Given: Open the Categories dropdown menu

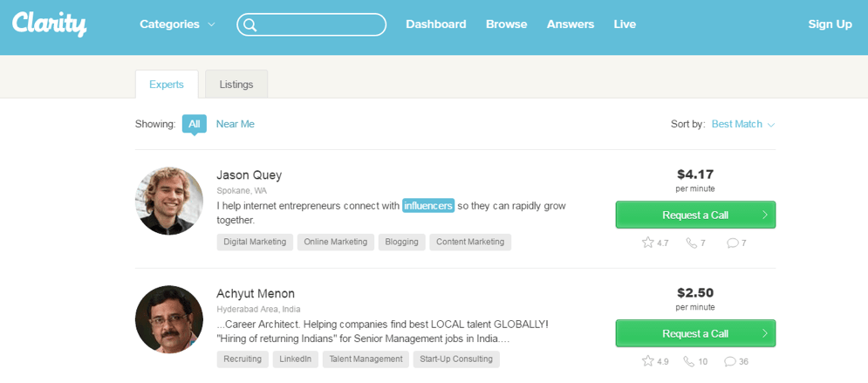Looking at the screenshot, I should point(177,24).
